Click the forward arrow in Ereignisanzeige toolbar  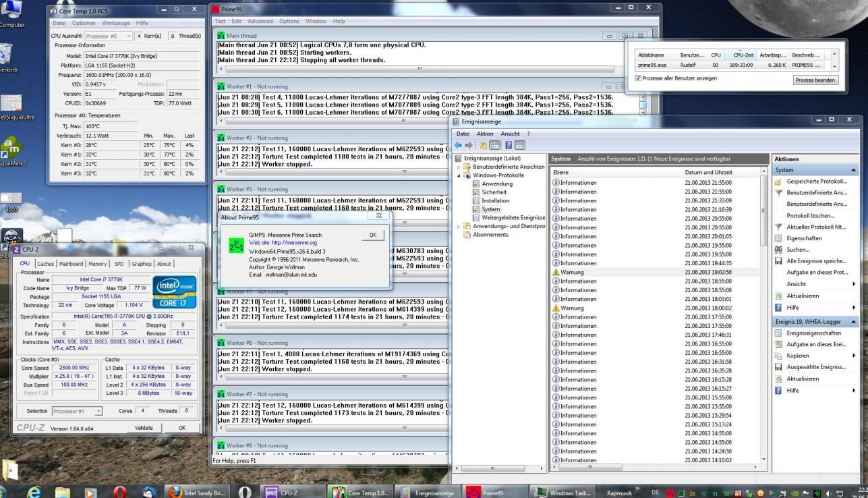tap(469, 145)
